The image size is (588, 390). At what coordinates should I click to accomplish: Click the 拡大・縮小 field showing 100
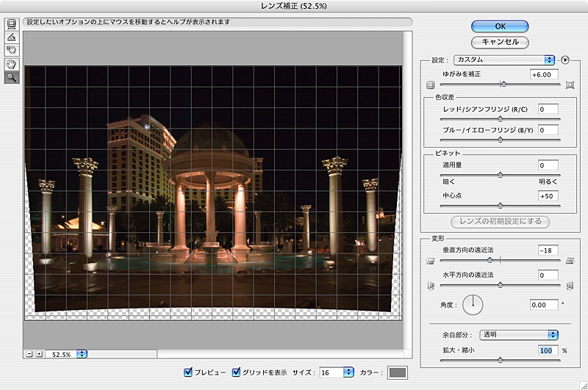548,350
